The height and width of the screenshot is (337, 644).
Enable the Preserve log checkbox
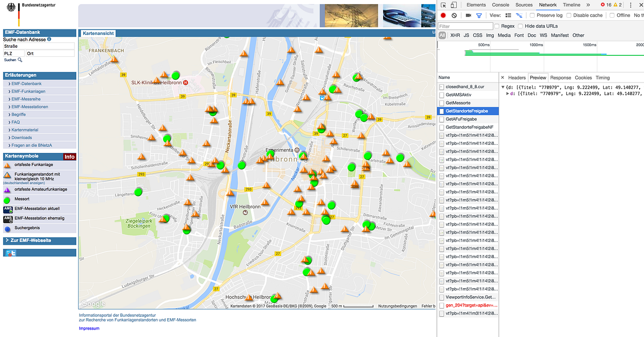(532, 16)
